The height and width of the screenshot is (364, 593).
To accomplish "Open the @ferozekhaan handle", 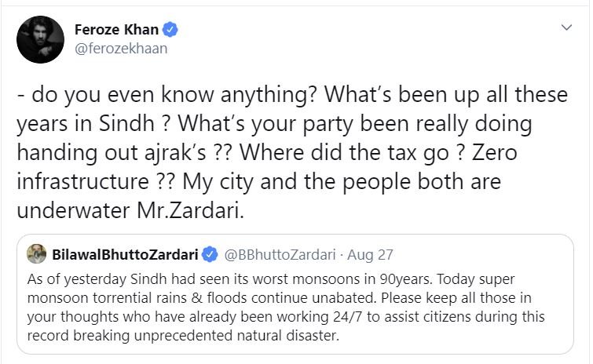I will [x=121, y=49].
